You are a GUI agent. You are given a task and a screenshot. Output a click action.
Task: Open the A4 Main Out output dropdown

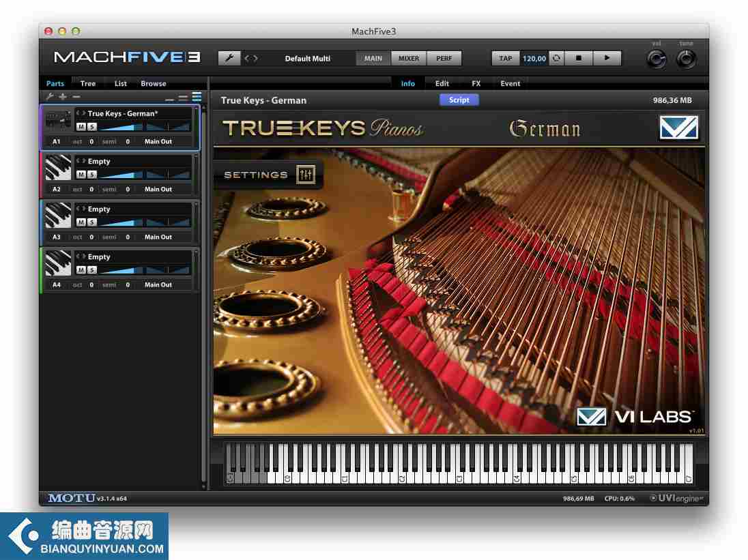pos(158,284)
